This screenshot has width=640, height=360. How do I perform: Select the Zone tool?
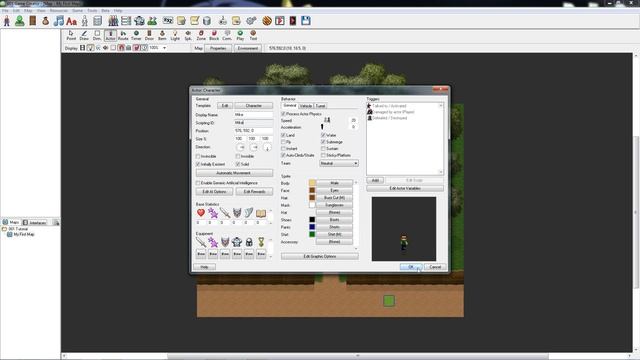tap(201, 36)
